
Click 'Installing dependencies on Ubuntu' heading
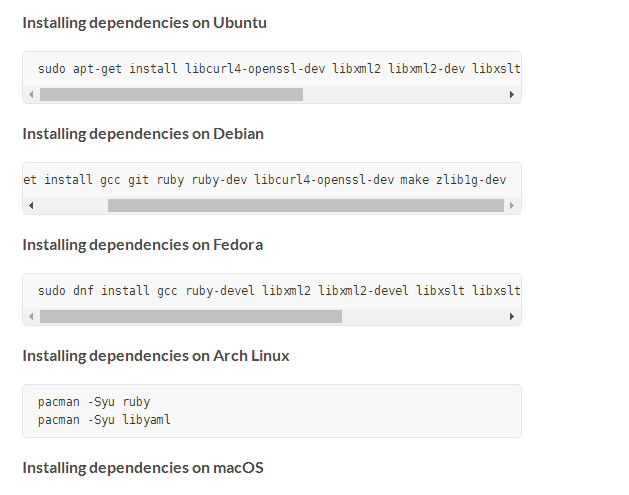click(x=144, y=22)
